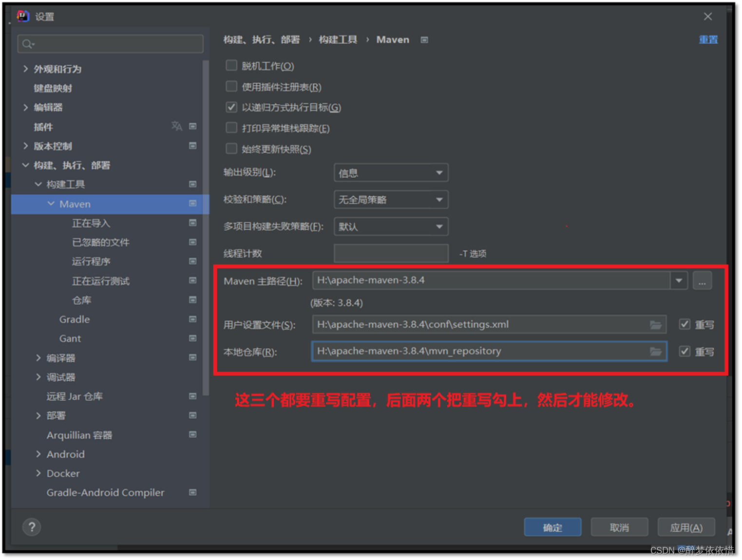The image size is (742, 560).
Task: Click project-level icon on 已忽略的文件 row
Action: (193, 242)
